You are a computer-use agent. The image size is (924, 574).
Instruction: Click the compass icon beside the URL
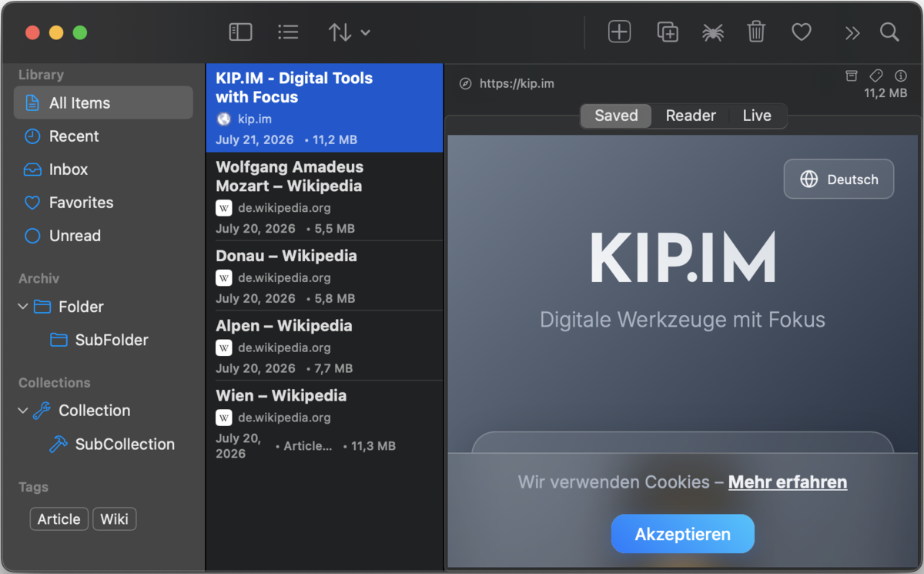[x=465, y=83]
